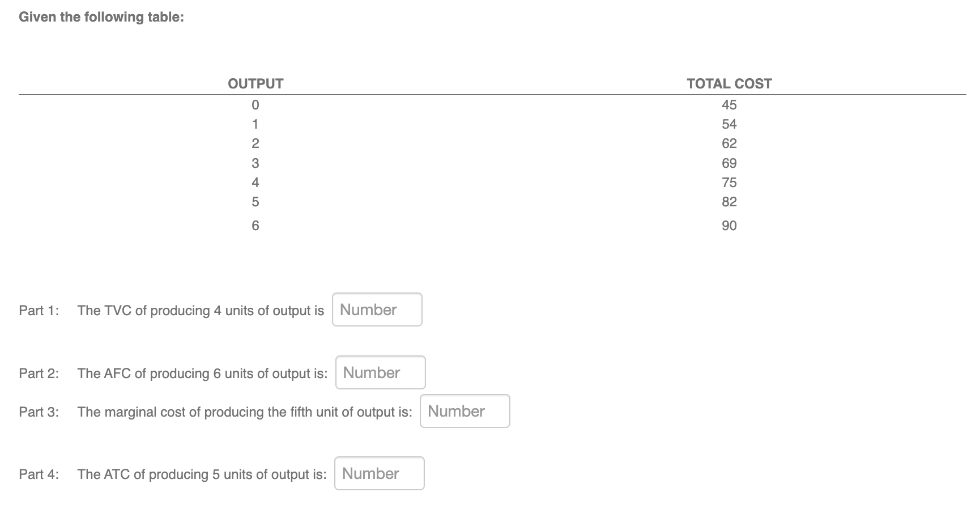Click the heading Given the following table
This screenshot has height=526, width=980.
click(x=100, y=16)
